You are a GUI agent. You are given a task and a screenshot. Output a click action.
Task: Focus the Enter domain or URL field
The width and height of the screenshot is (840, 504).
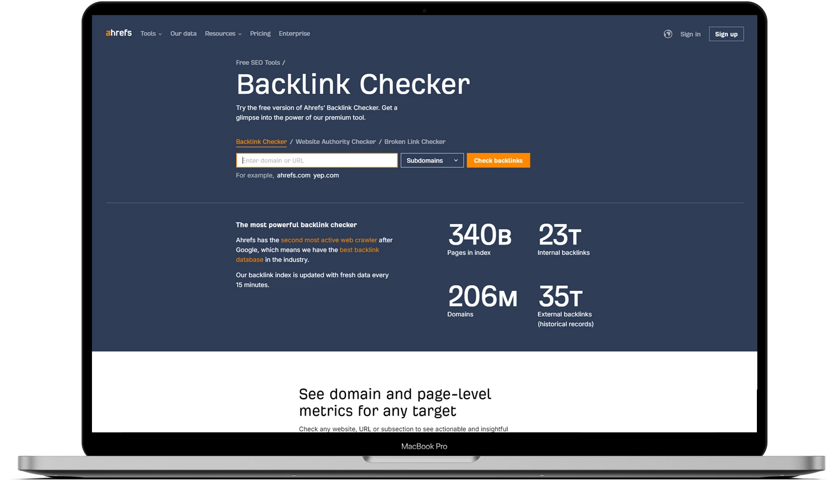point(317,160)
